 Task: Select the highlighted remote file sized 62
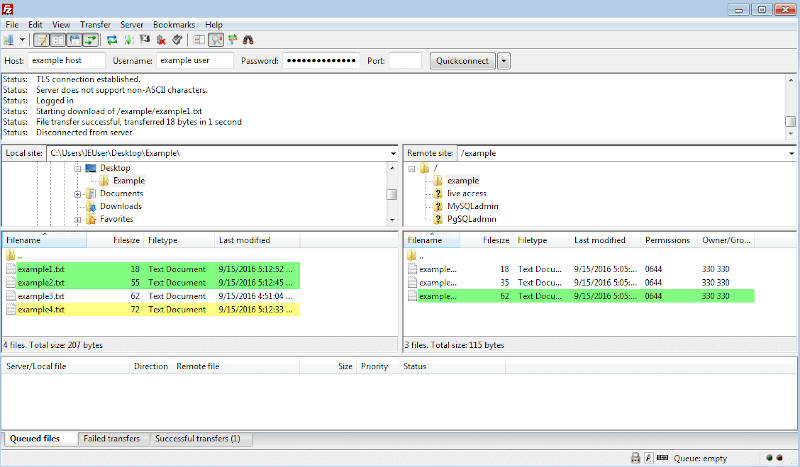[x=581, y=296]
